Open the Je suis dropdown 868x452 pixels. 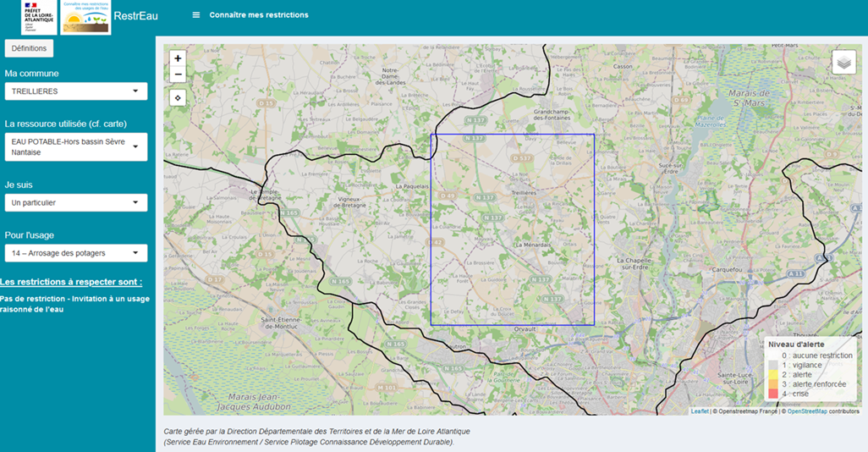(76, 203)
